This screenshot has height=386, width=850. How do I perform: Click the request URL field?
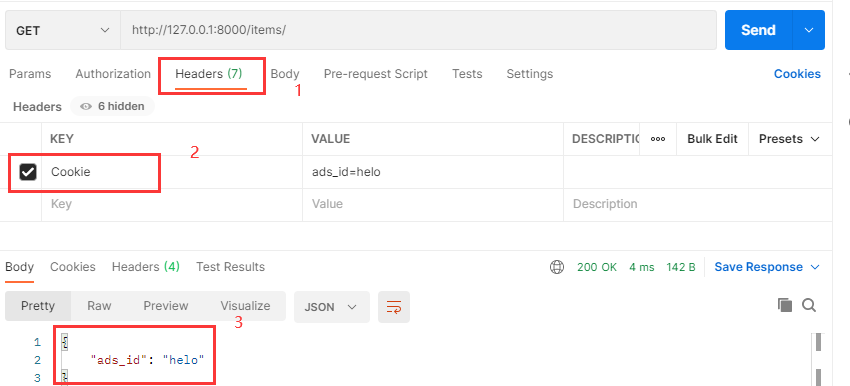[418, 30]
